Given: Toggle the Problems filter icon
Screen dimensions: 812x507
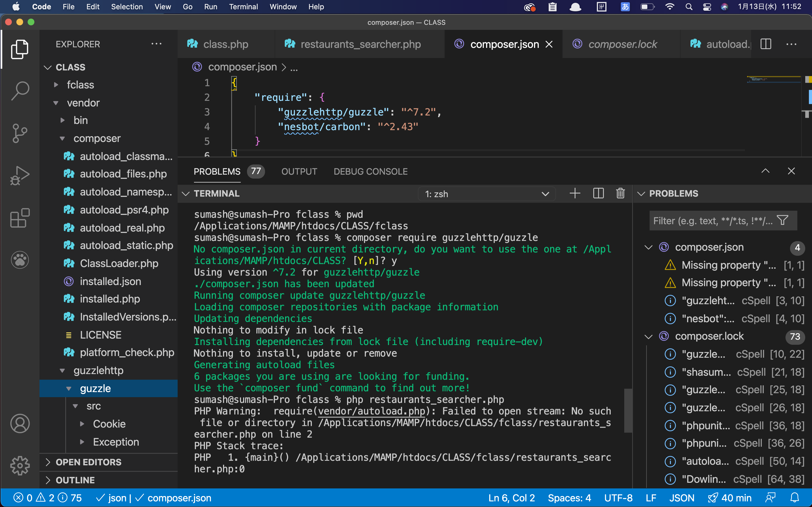Looking at the screenshot, I should pyautogui.click(x=782, y=220).
